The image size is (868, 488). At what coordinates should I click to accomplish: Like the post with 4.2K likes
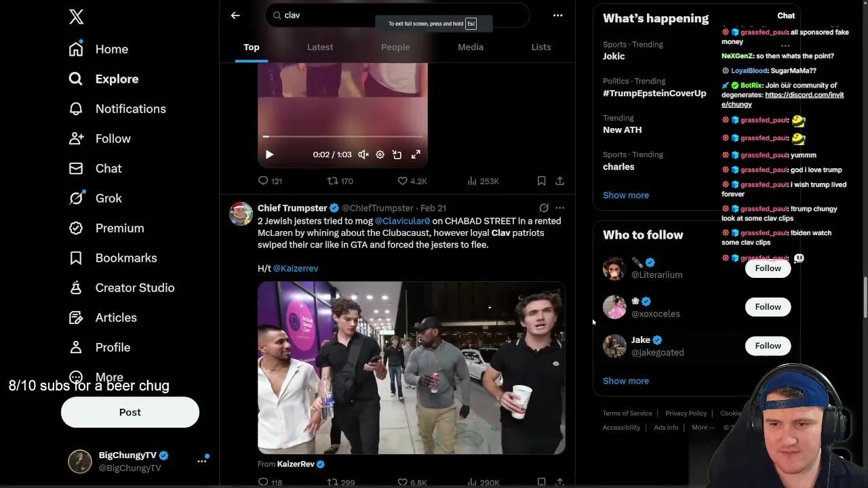(412, 181)
